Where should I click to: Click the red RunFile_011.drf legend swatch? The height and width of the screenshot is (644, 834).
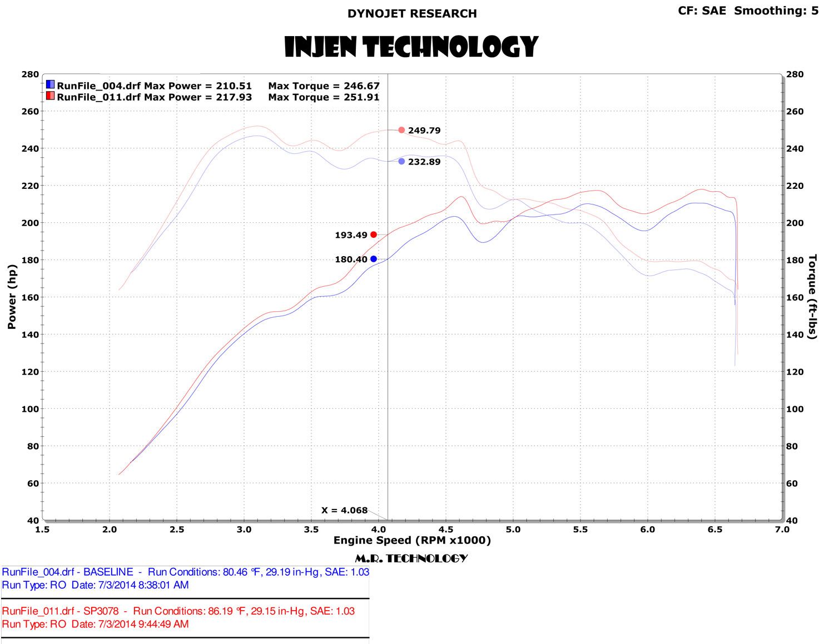51,96
